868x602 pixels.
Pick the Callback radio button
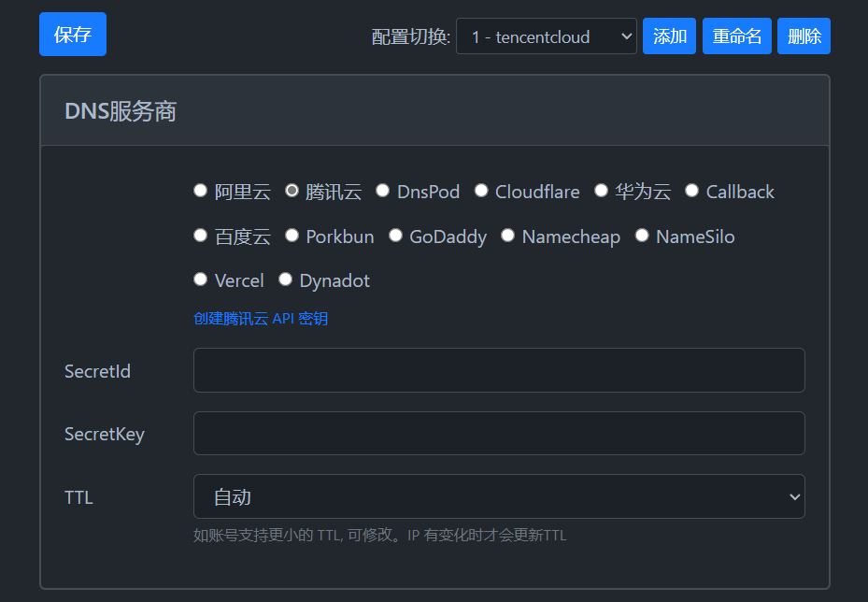691,191
